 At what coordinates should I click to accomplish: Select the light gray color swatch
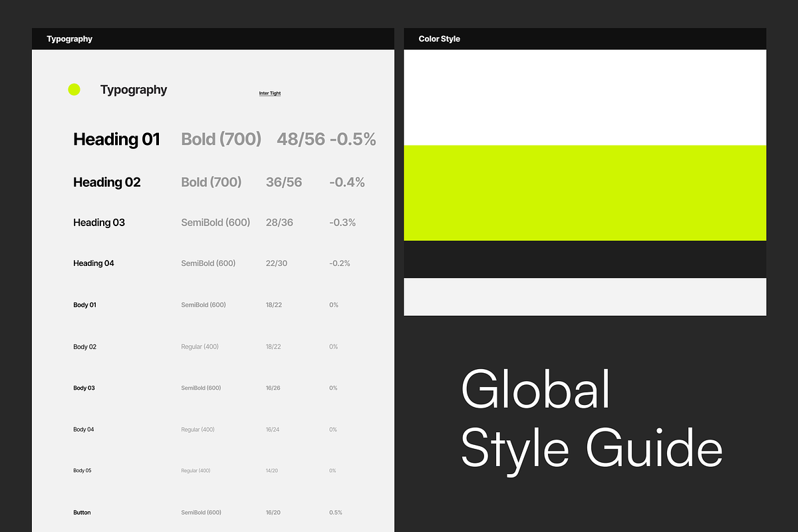tap(585, 297)
